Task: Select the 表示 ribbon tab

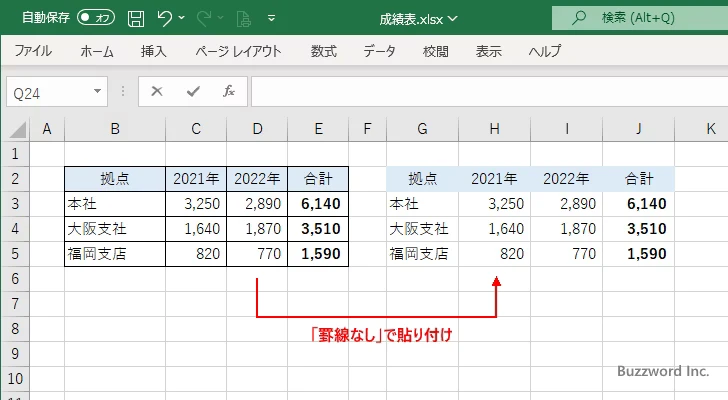Action: (x=489, y=51)
